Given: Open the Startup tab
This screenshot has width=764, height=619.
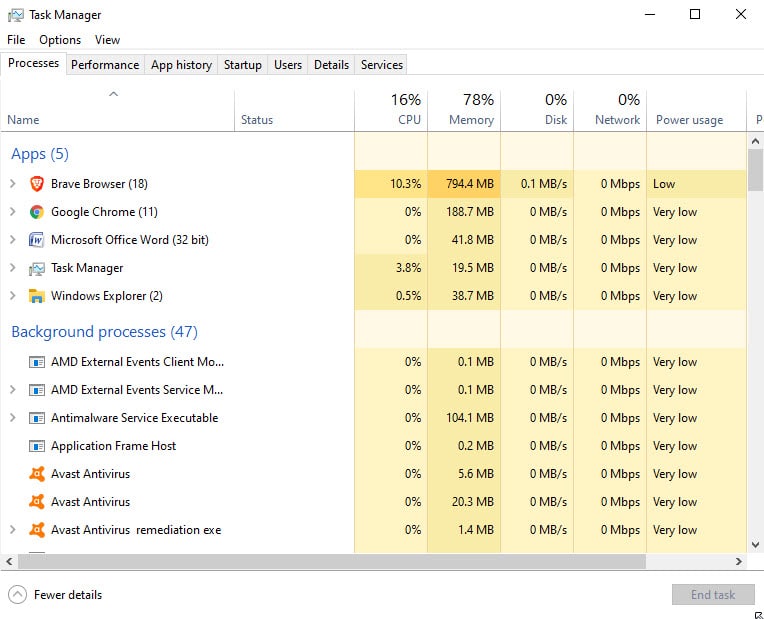Looking at the screenshot, I should click(x=243, y=65).
